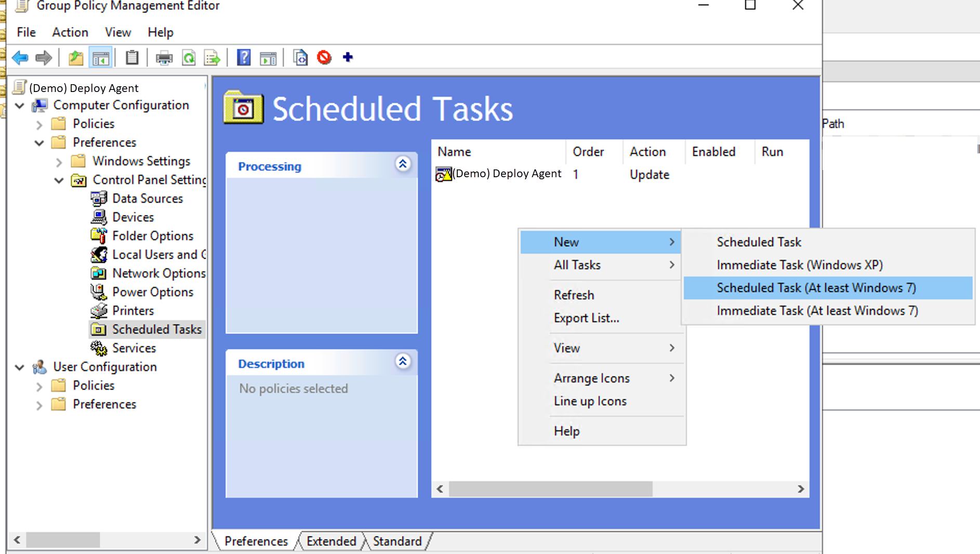Switch to the Extended tab

pos(331,542)
